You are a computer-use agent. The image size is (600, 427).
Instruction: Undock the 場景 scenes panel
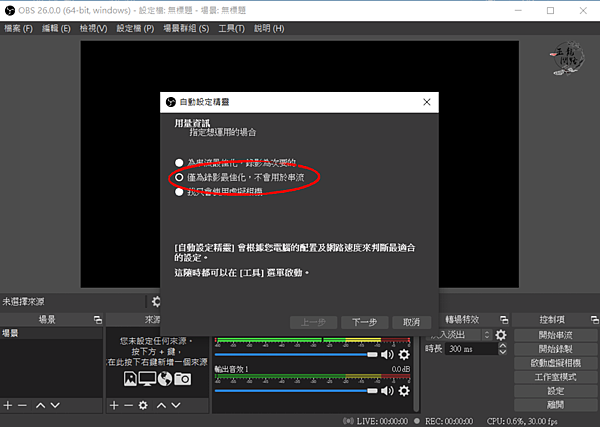[98, 319]
